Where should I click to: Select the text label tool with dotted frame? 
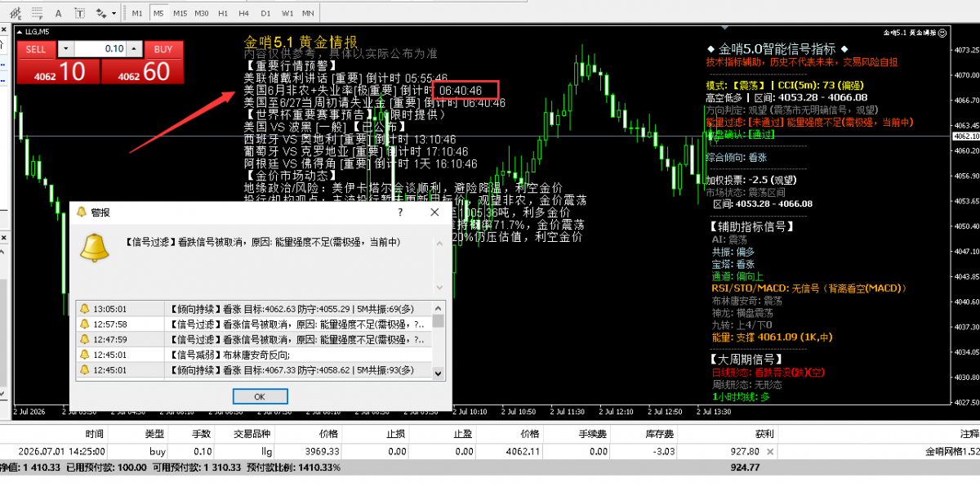(x=80, y=13)
